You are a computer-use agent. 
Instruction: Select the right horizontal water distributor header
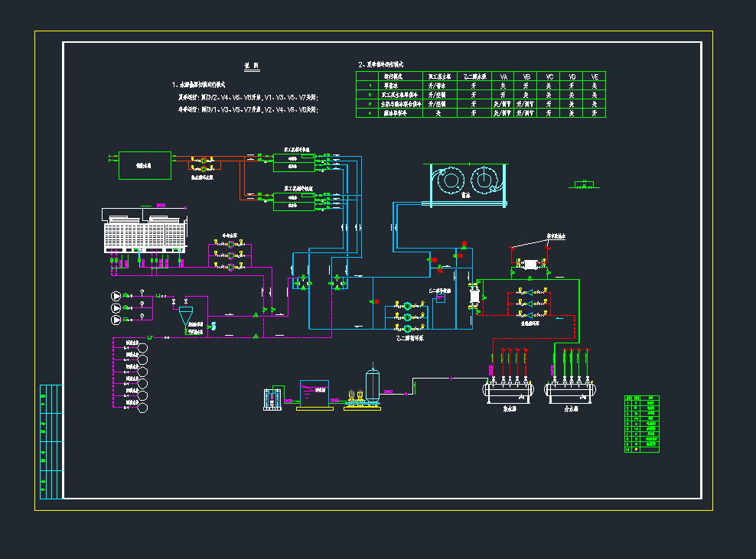[x=569, y=392]
